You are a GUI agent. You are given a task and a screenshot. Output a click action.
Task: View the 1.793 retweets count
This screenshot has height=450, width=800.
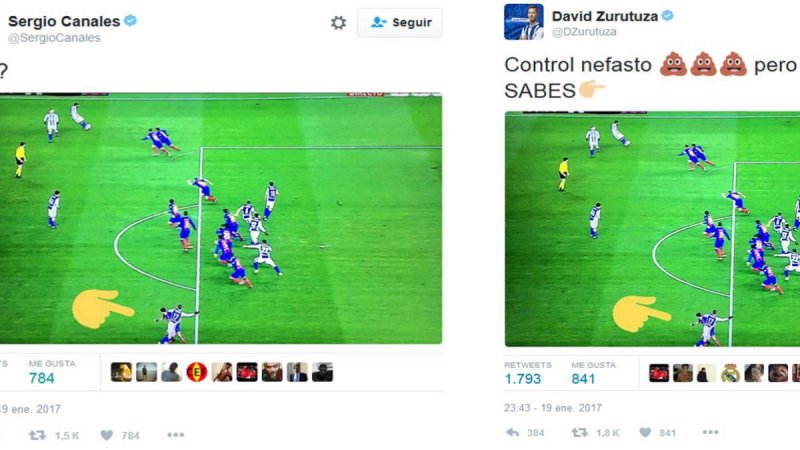pos(523,379)
